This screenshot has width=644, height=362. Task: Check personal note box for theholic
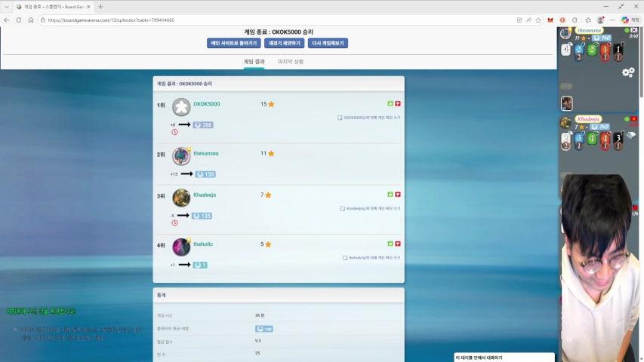(345, 257)
